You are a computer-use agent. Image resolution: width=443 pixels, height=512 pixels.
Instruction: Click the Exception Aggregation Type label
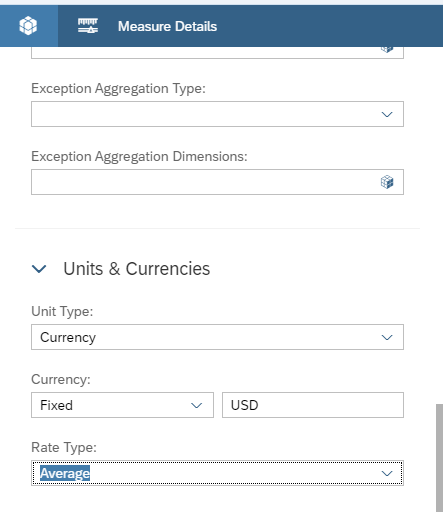tap(118, 89)
